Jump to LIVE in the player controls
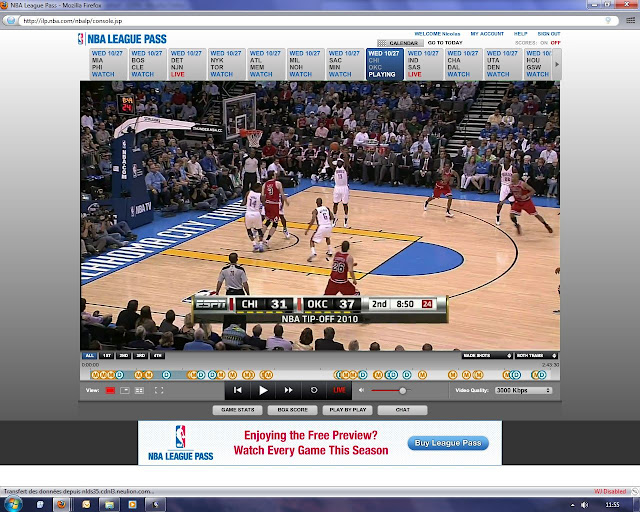The width and height of the screenshot is (640, 512). [339, 390]
